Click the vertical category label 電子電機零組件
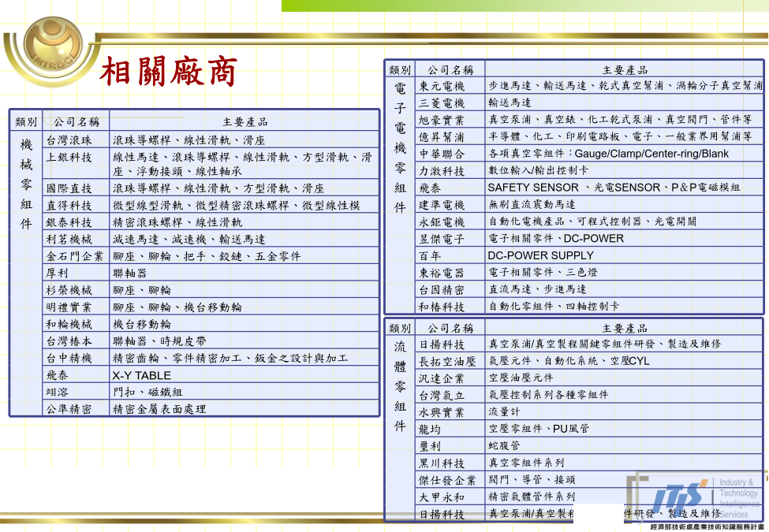 400,148
